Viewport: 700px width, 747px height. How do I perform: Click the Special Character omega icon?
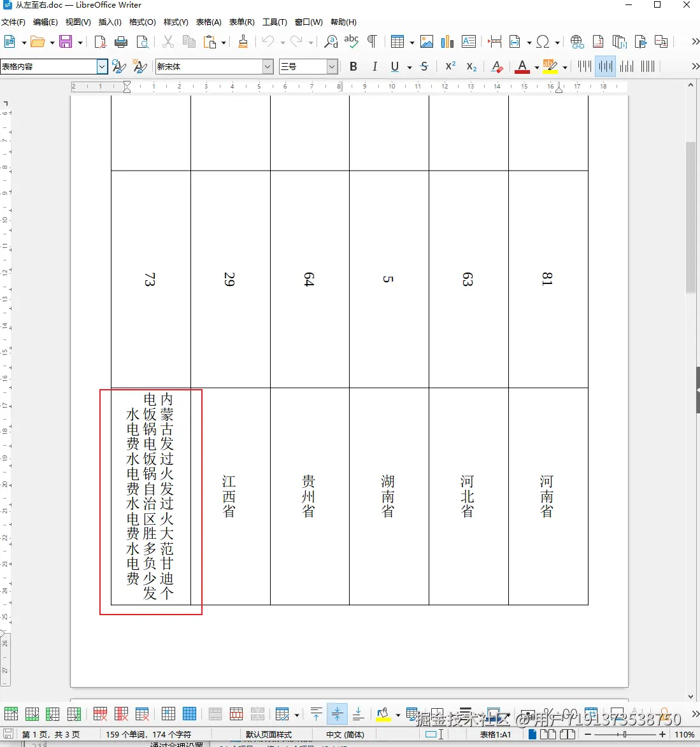(543, 42)
